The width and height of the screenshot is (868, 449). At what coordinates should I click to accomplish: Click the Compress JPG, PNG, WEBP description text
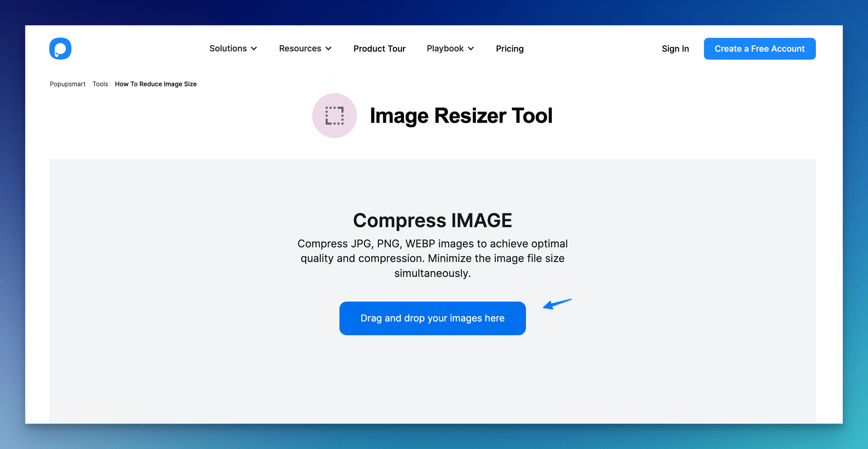(x=432, y=258)
